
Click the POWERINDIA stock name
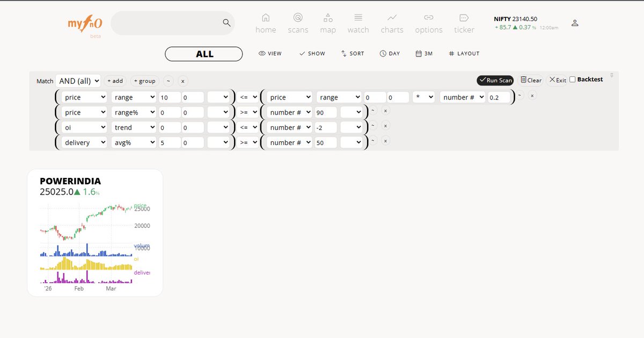click(70, 181)
